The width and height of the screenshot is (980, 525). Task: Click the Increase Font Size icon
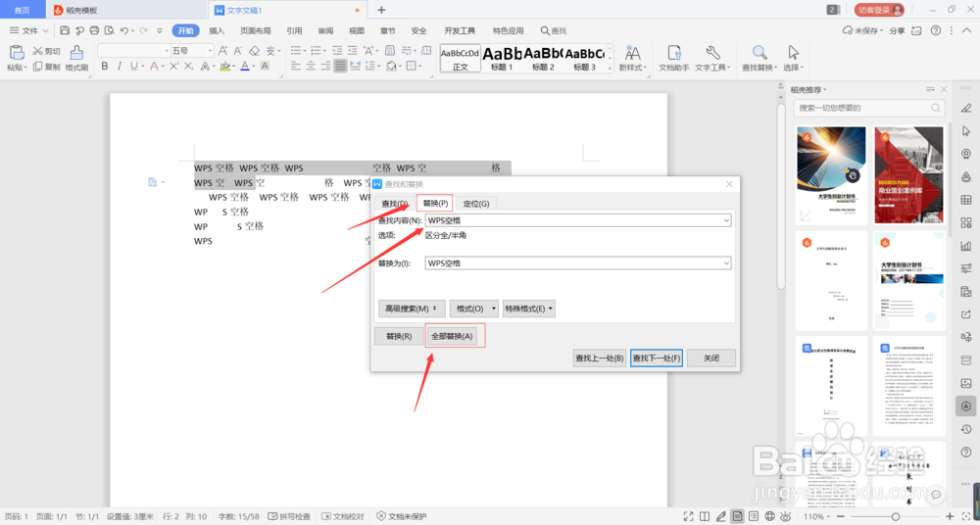(222, 51)
